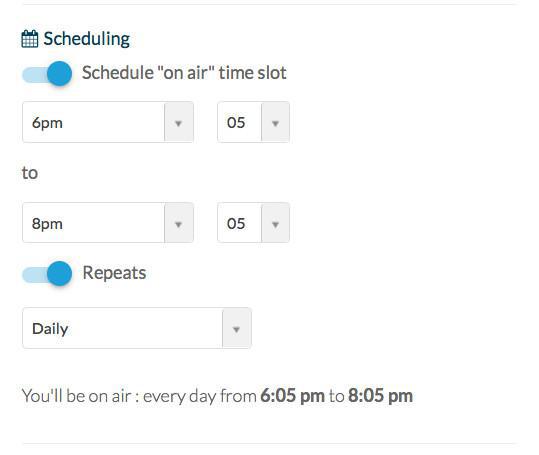Click the "You'll be on air" summary text
The width and height of the screenshot is (539, 455).
tap(76, 396)
